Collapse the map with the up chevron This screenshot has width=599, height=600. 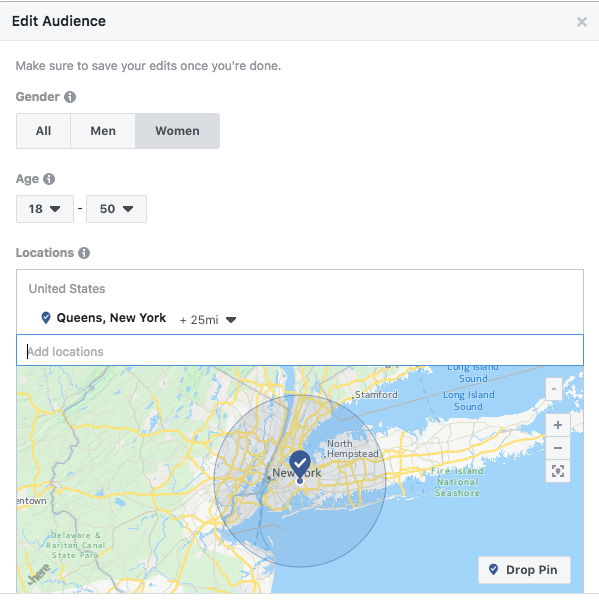(x=554, y=389)
